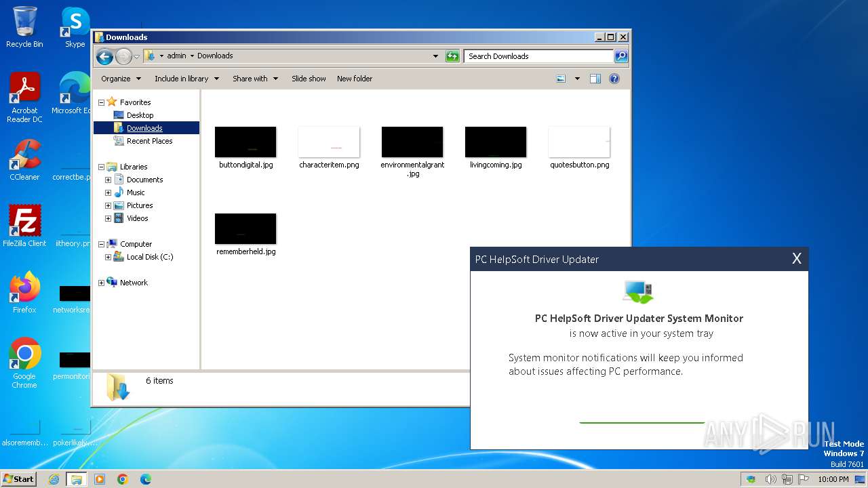Click the Forward navigation arrow in Explorer
Screen dimensions: 868x488
pyautogui.click(x=123, y=56)
